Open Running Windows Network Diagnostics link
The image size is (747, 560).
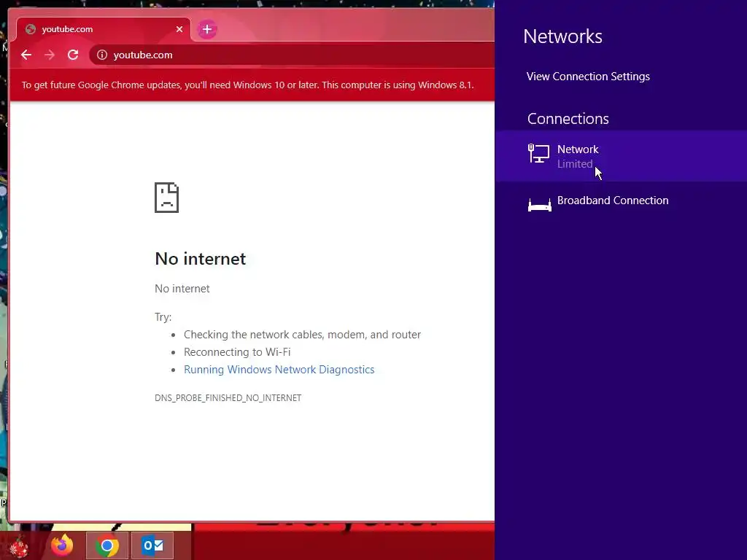[x=279, y=370]
